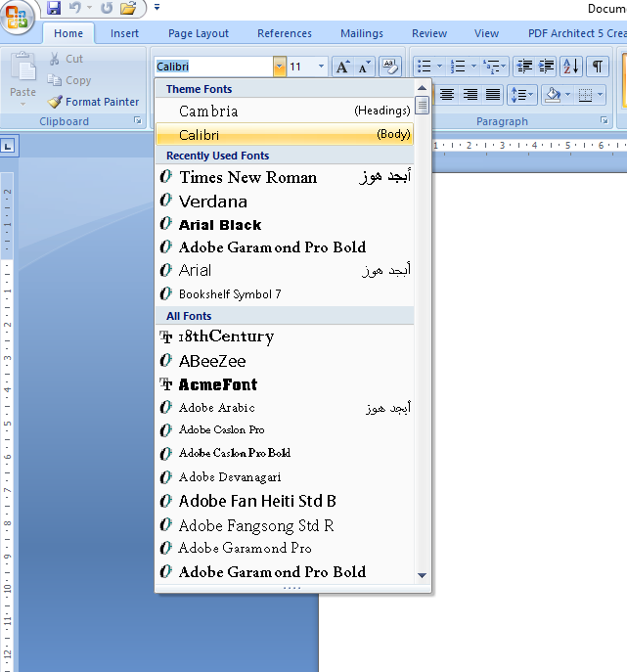Click the tab stop selector beside ruler
The height and width of the screenshot is (672, 627).
tap(8, 146)
